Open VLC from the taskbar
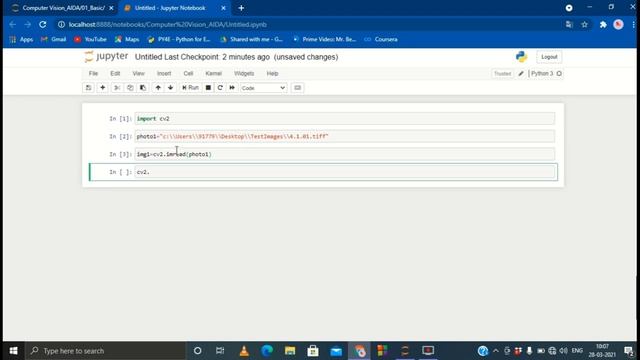The width and height of the screenshot is (640, 360). pos(244,351)
